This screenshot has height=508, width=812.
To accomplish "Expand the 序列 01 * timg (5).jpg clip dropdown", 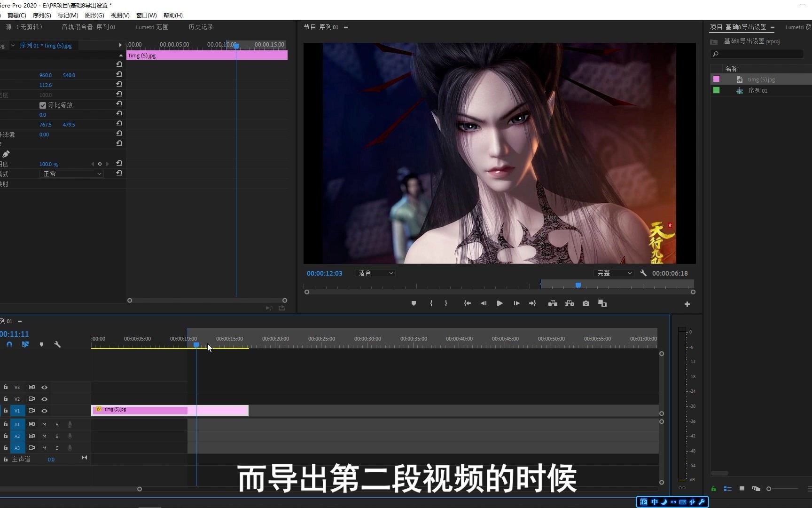I will 13,46.
